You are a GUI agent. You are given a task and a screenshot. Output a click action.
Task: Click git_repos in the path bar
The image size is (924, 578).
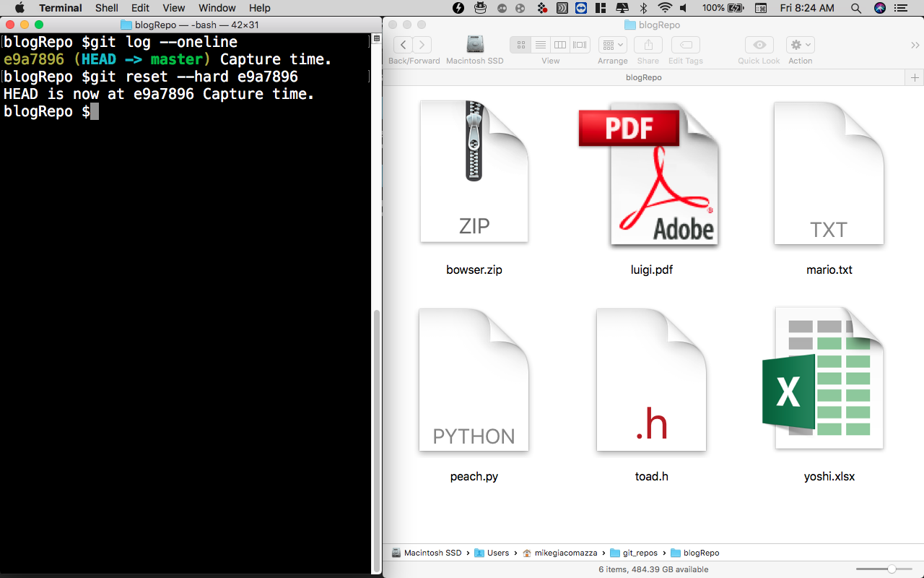click(640, 553)
